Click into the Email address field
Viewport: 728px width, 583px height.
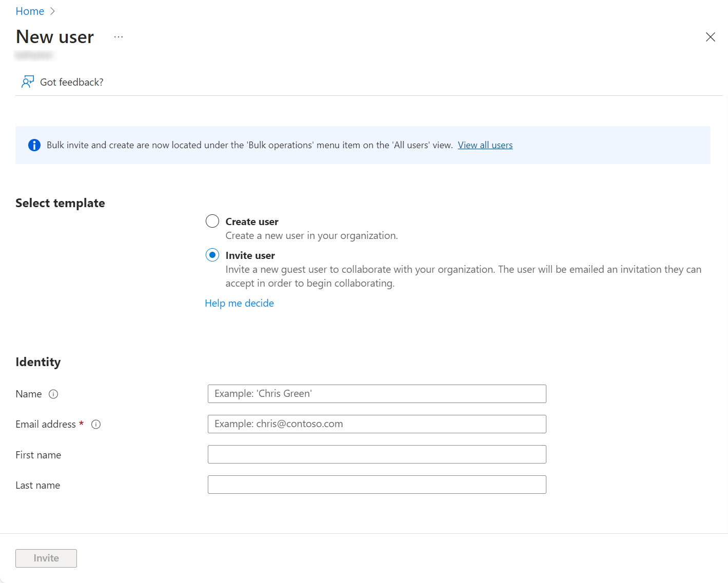click(x=377, y=424)
